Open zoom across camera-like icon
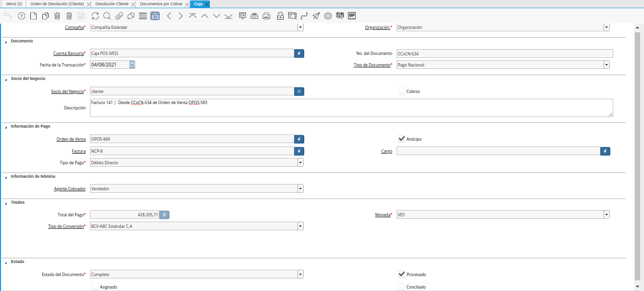Viewport: 644px width, 291px height. coord(292,16)
